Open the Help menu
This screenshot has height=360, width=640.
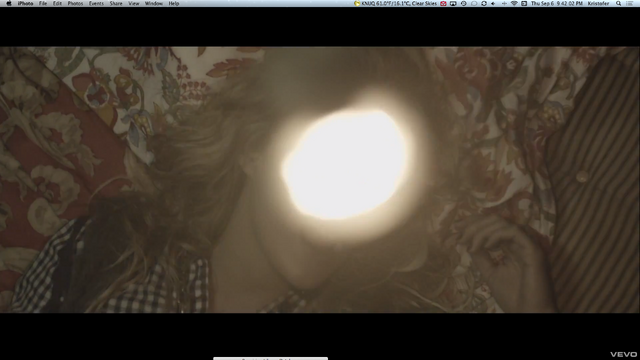174,3
